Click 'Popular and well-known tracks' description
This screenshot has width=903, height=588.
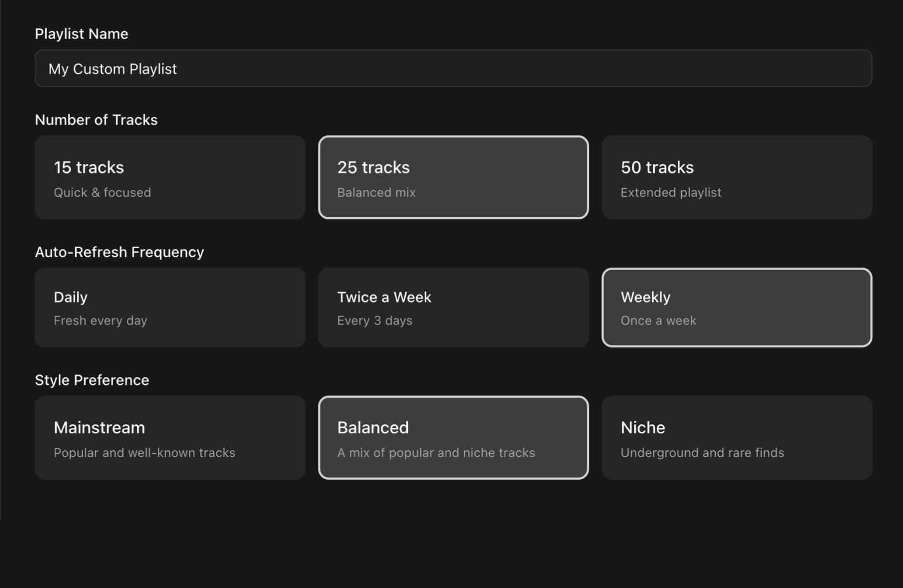[x=144, y=452]
